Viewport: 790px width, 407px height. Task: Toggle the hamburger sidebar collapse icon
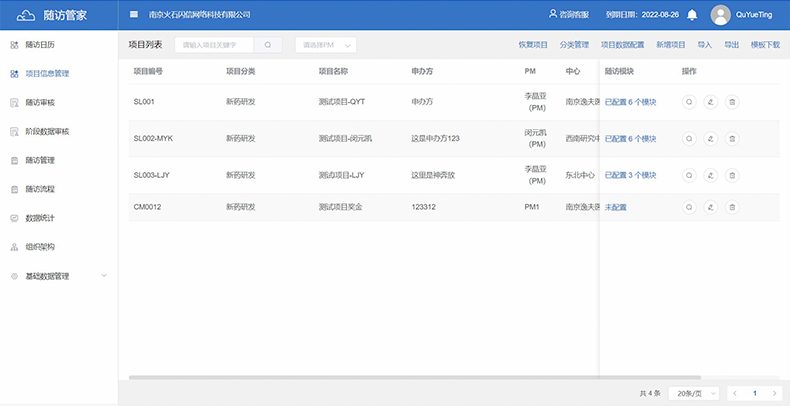135,15
